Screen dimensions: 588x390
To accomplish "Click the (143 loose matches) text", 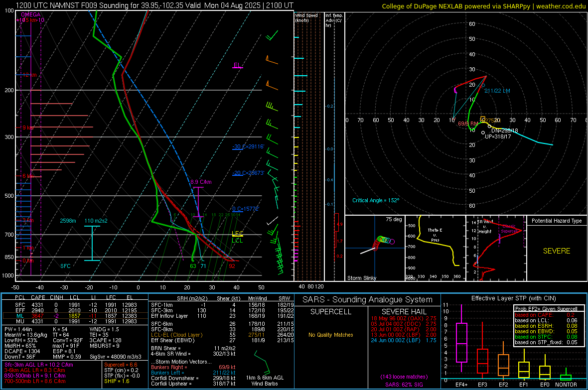I will [404, 377].
